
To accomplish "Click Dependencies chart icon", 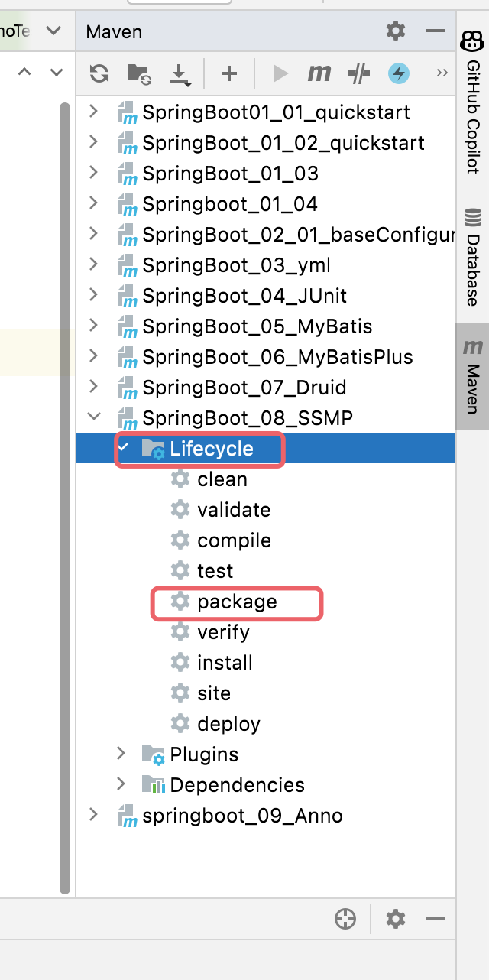I will click(x=154, y=784).
